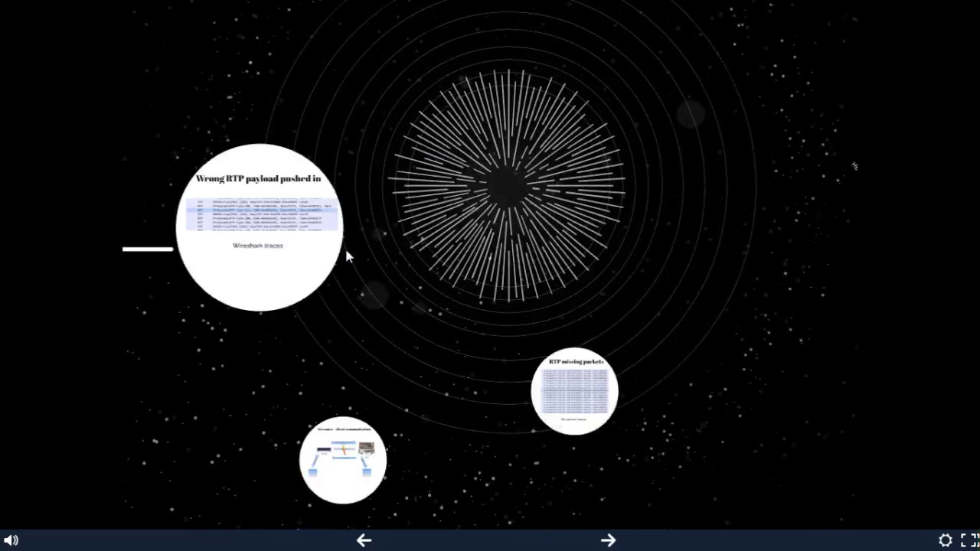Go to previous slide with left arrow
980x551 pixels.
tap(364, 540)
